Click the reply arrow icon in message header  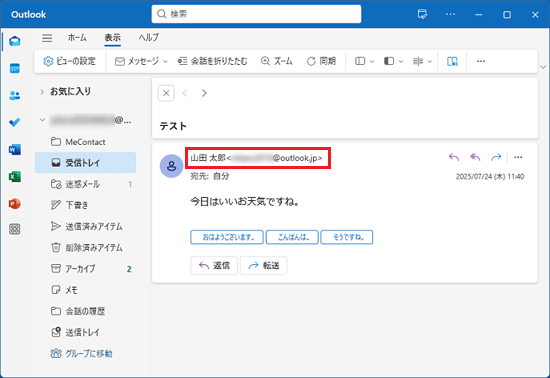coord(454,157)
